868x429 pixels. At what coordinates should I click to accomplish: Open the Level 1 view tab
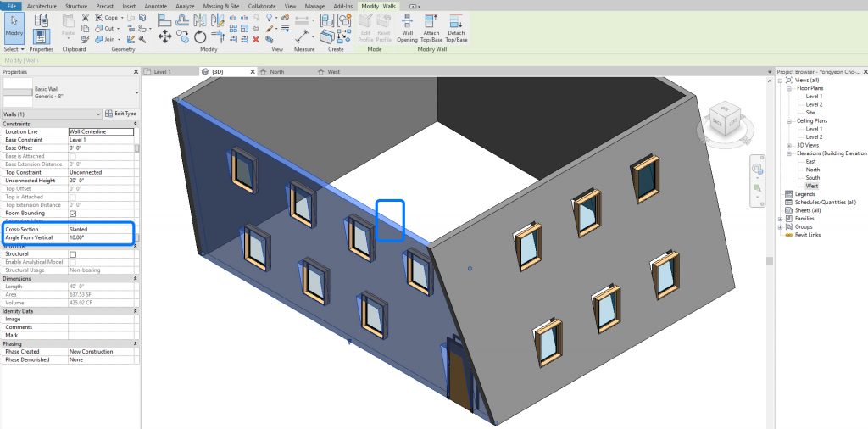pos(162,71)
